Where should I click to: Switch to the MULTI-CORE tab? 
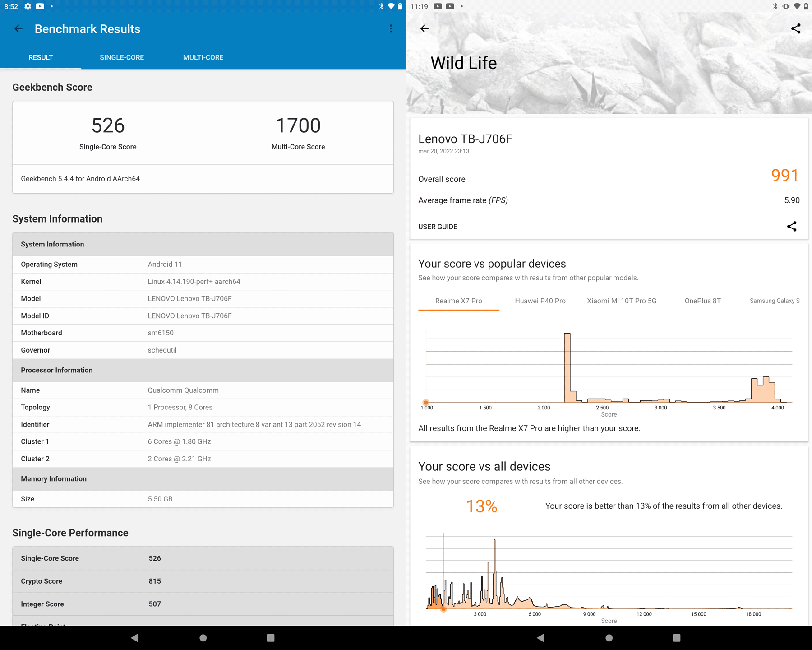tap(203, 57)
